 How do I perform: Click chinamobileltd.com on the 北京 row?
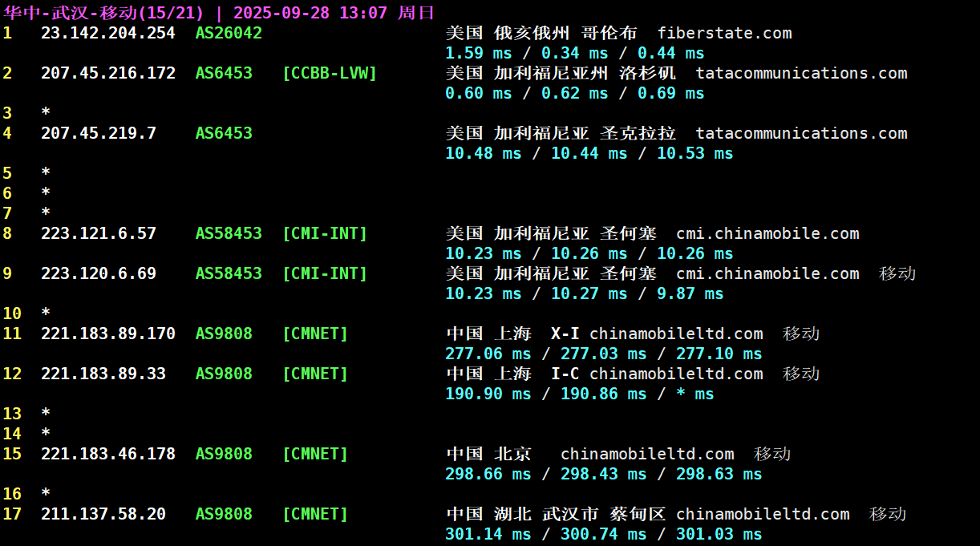pyautogui.click(x=647, y=454)
